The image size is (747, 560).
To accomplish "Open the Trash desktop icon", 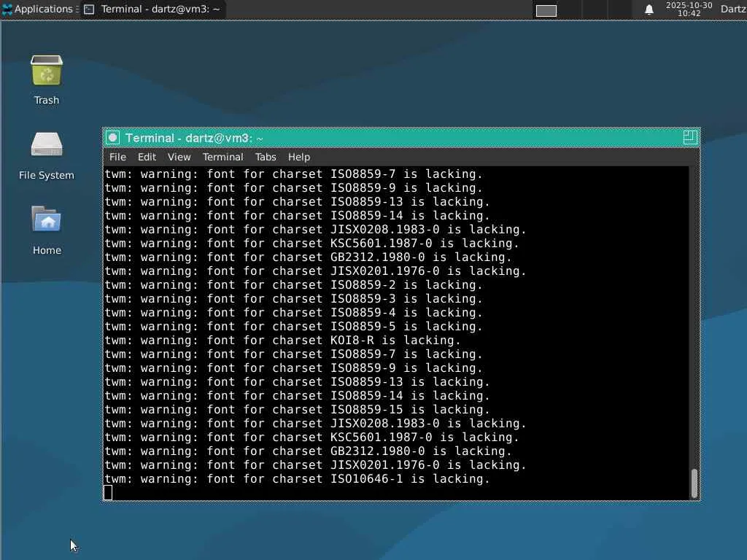I will (x=47, y=71).
